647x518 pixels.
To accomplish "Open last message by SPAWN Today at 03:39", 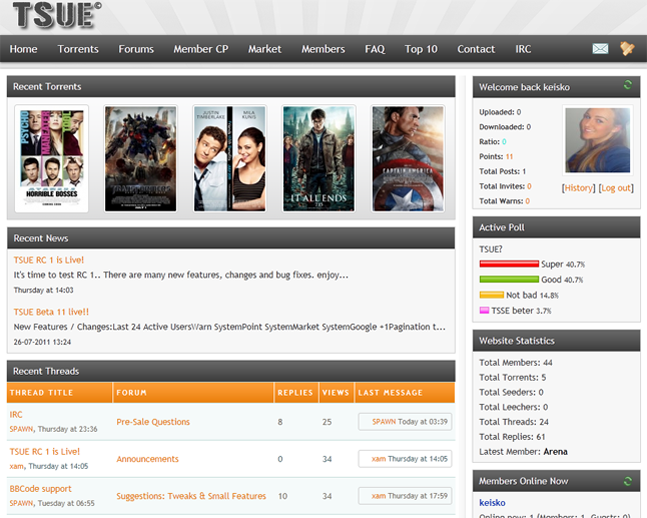I will point(405,422).
